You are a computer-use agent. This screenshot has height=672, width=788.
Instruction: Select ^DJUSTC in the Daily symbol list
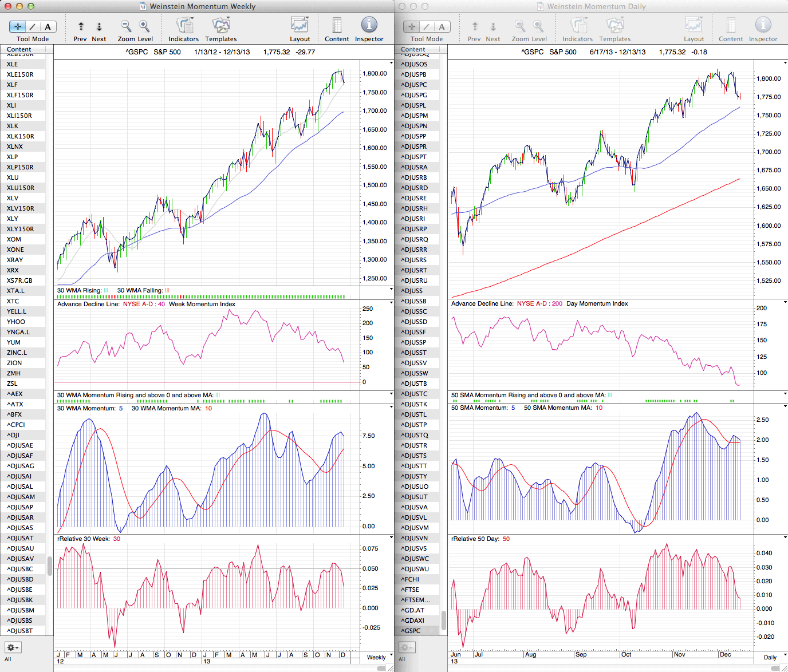tap(417, 394)
